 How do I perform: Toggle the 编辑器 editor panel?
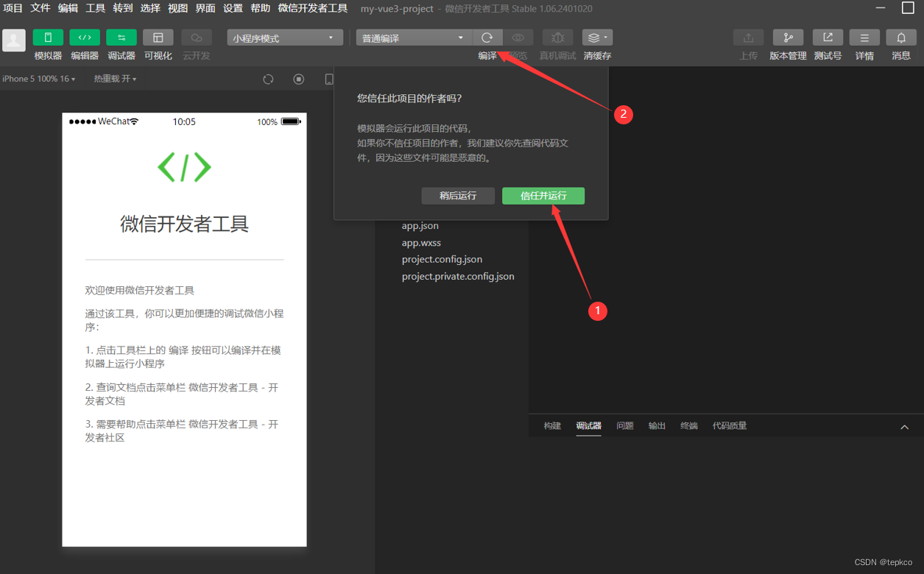coord(85,38)
